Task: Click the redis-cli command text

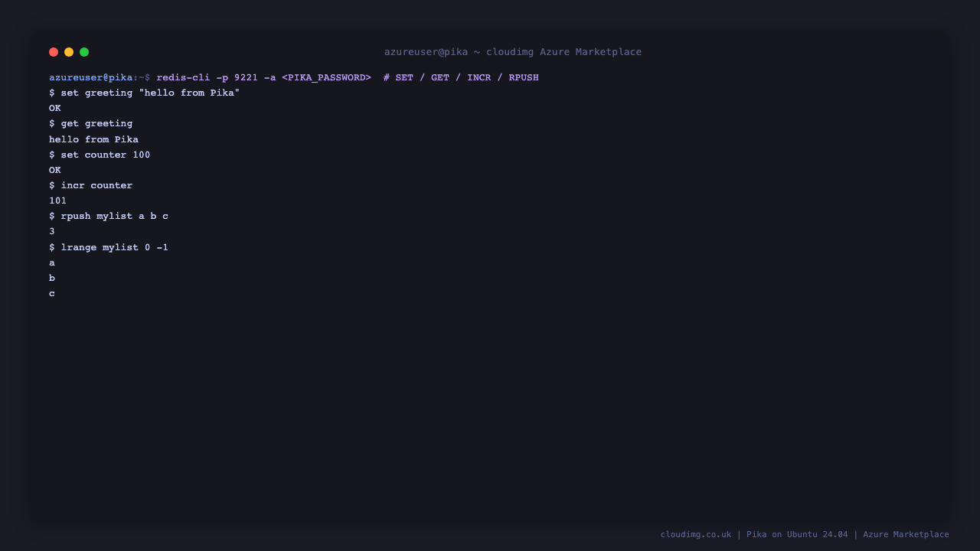Action: (x=183, y=78)
